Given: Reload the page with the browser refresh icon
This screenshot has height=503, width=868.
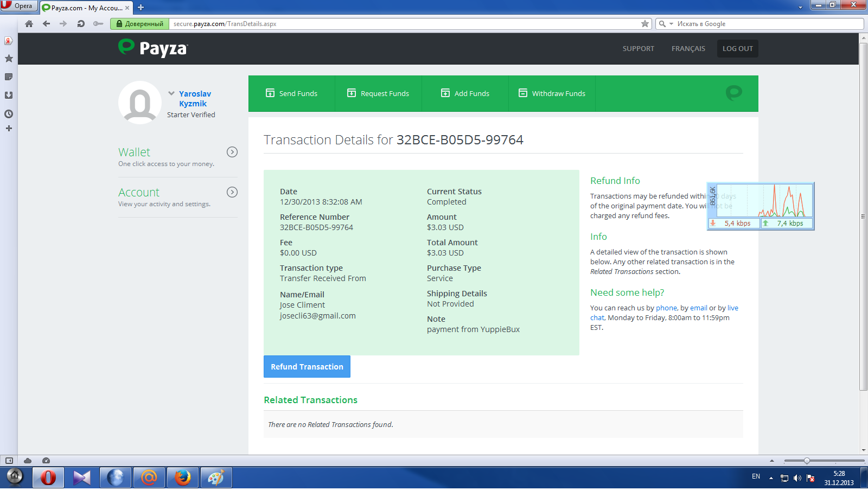Looking at the screenshot, I should (x=81, y=24).
